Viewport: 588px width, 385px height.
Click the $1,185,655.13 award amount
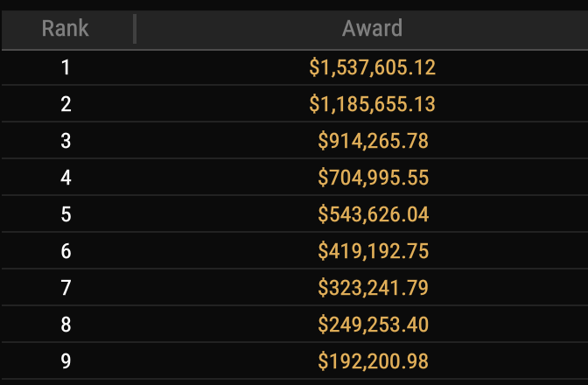point(372,104)
